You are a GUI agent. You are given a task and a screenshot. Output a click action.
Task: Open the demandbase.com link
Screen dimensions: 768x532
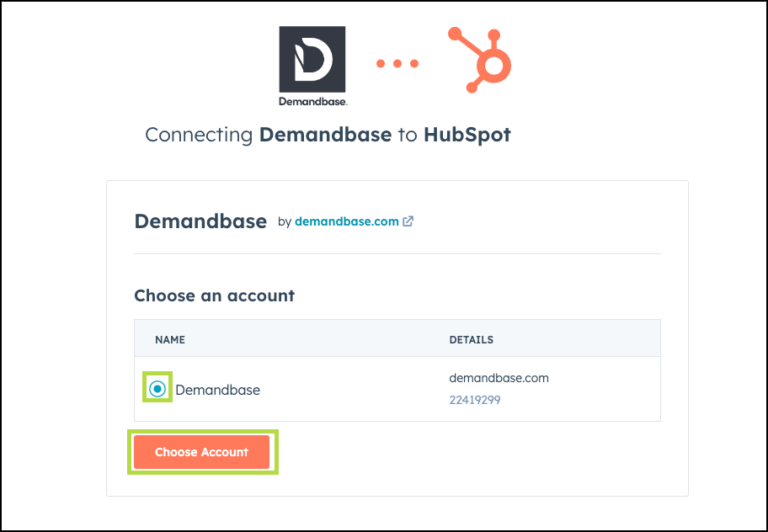(347, 221)
